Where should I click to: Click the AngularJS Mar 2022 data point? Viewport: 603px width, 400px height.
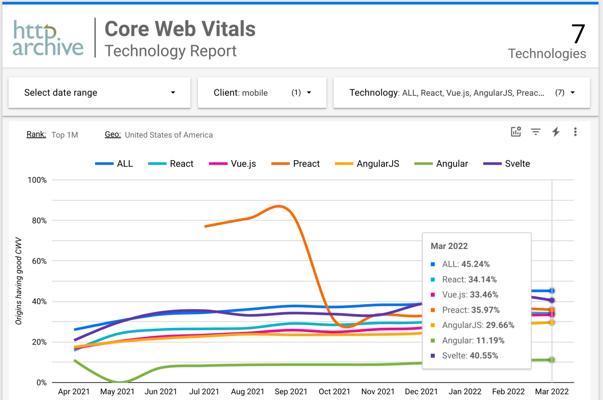[x=552, y=322]
